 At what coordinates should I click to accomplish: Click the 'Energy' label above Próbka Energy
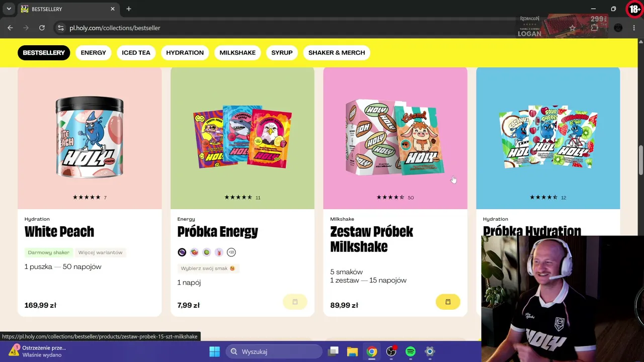point(186,219)
